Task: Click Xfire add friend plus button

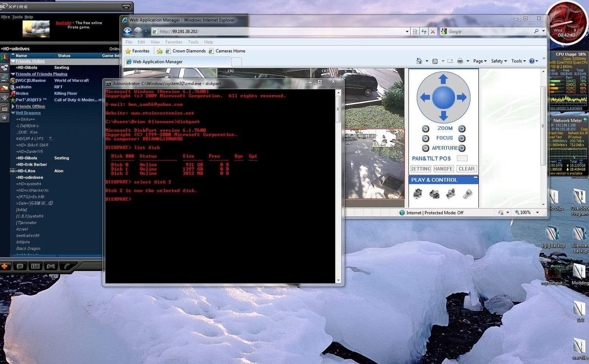Action: (x=5, y=266)
